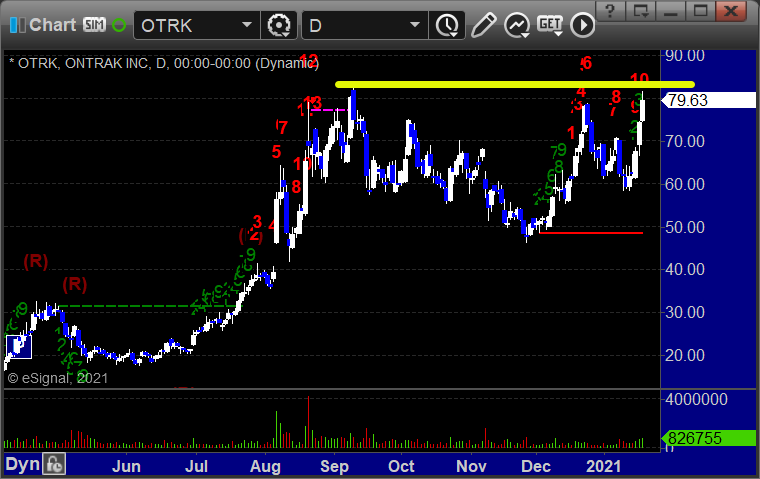Click the 826755 volume value label
760x479 pixels.
coord(710,438)
